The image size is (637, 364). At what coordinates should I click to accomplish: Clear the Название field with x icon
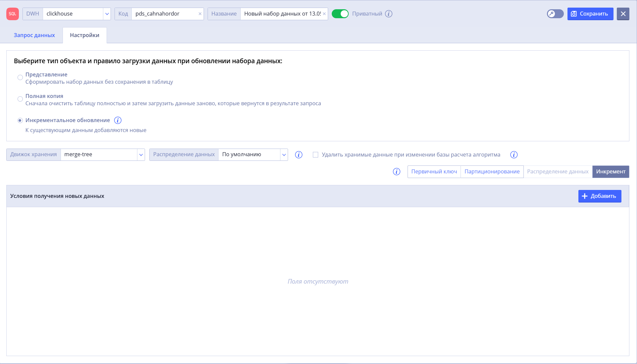point(324,14)
